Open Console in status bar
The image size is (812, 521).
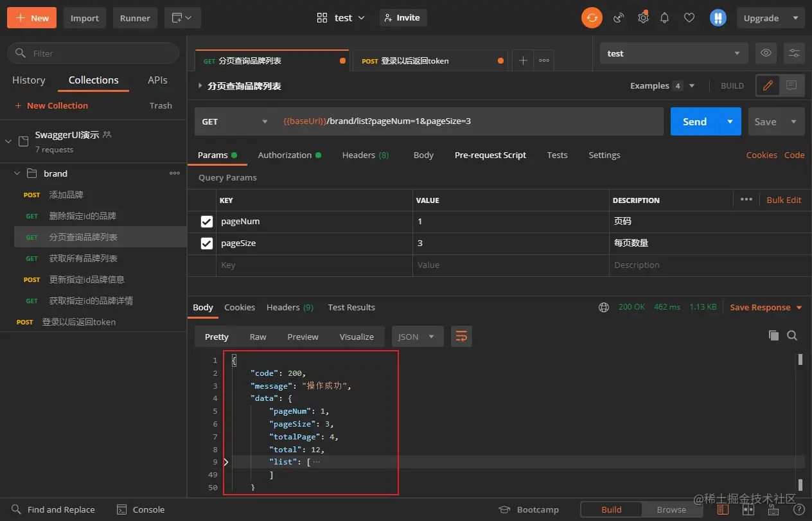141,509
